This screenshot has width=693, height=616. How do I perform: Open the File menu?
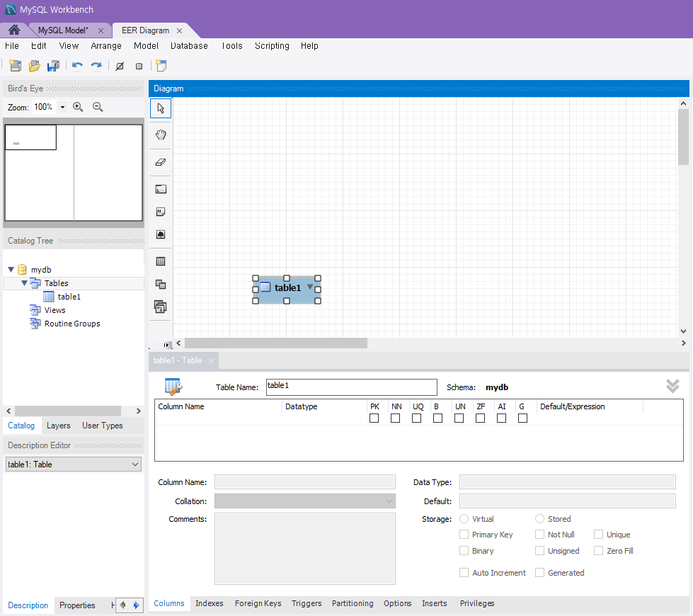[12, 45]
